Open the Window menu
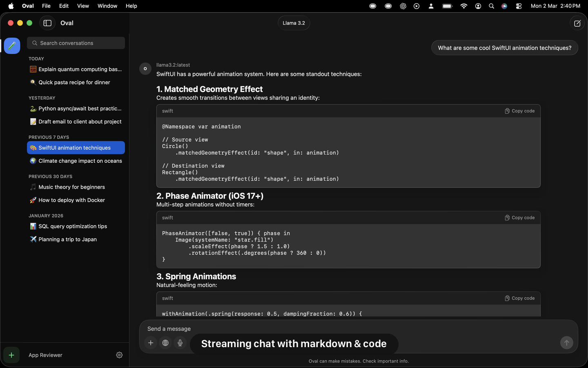This screenshot has width=588, height=368. (x=107, y=6)
